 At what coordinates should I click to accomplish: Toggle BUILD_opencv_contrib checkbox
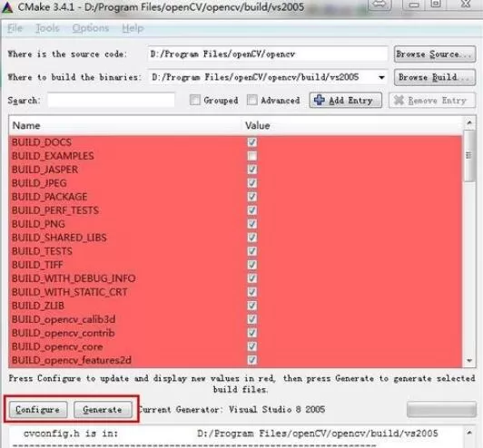coord(252,333)
